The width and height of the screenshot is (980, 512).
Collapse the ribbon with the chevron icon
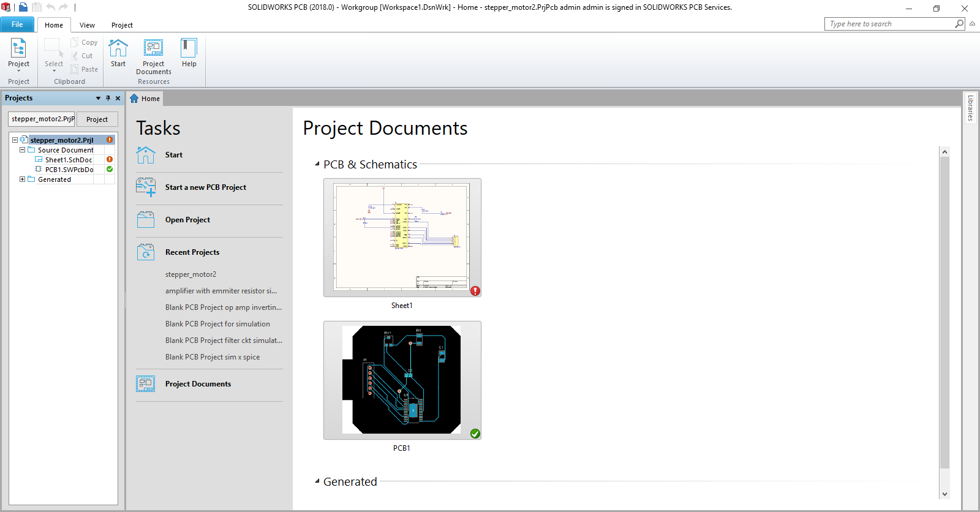click(972, 24)
